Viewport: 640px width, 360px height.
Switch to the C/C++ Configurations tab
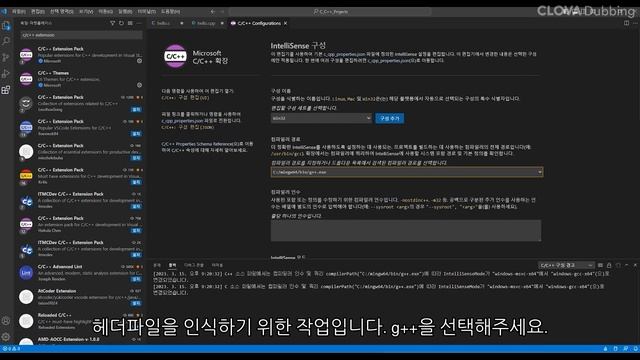point(259,23)
